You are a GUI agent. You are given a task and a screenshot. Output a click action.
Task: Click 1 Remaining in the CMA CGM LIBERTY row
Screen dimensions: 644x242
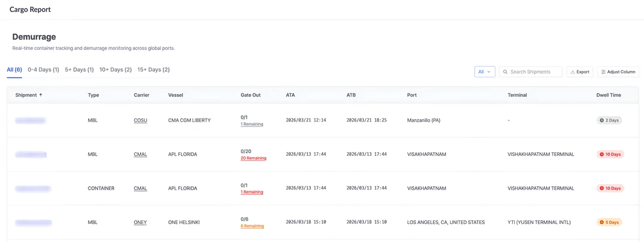point(252,124)
